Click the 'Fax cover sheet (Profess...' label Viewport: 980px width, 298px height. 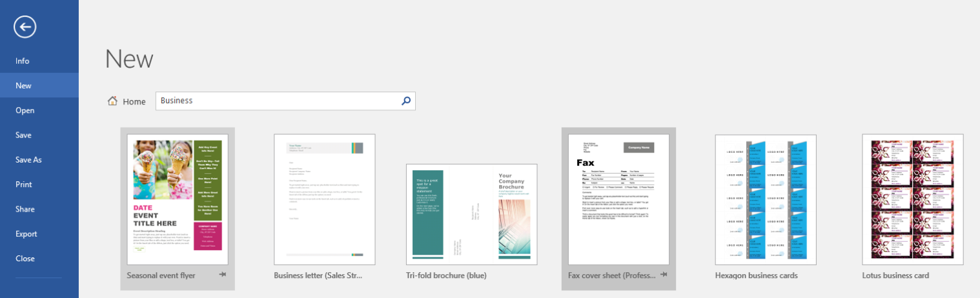pos(612,275)
